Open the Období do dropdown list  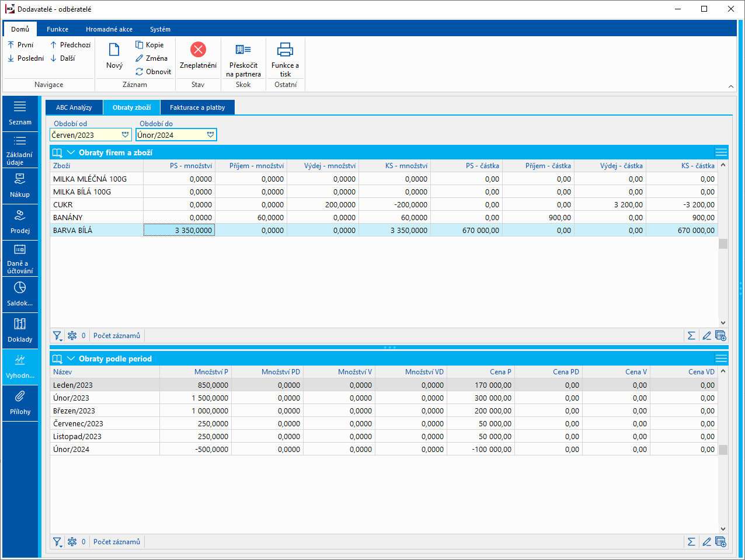tap(210, 135)
